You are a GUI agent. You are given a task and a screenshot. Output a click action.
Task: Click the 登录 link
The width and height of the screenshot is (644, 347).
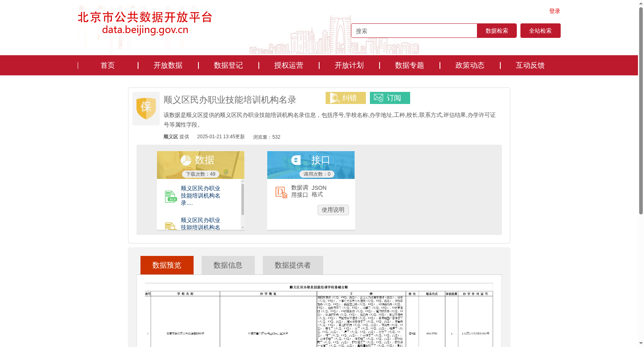click(x=555, y=11)
